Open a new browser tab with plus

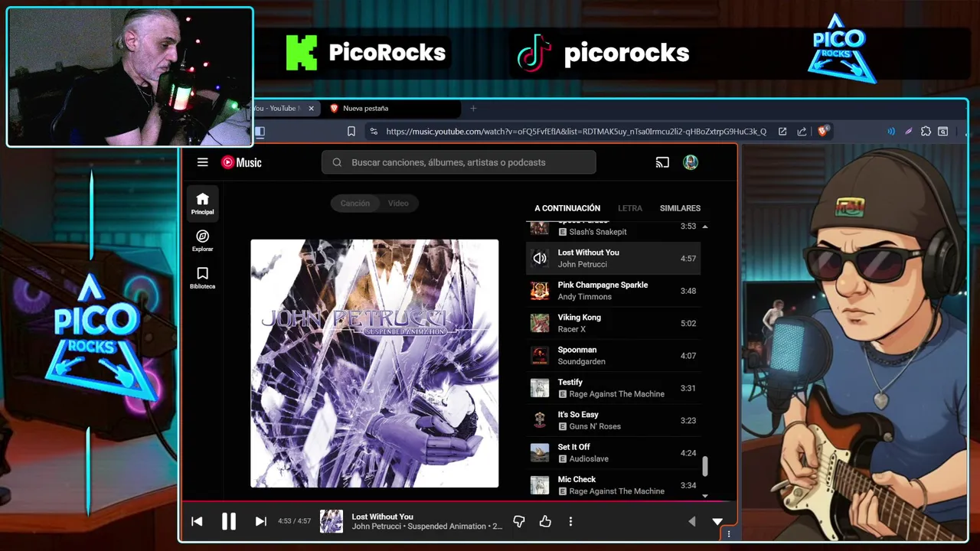click(x=473, y=109)
